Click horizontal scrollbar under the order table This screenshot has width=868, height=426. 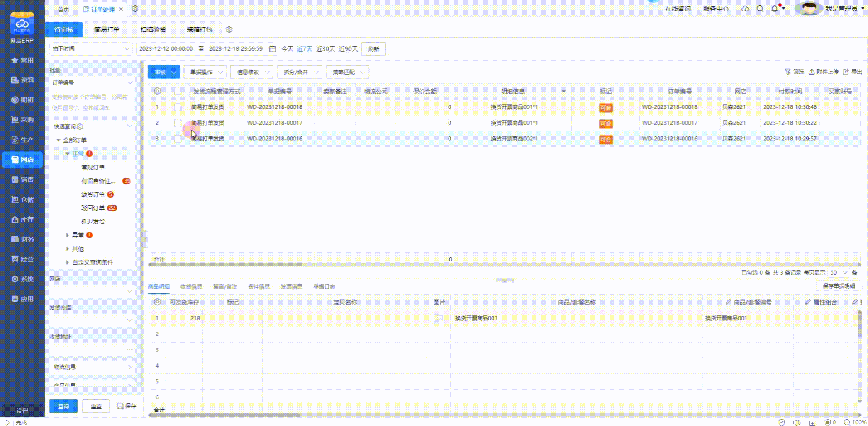coord(227,265)
